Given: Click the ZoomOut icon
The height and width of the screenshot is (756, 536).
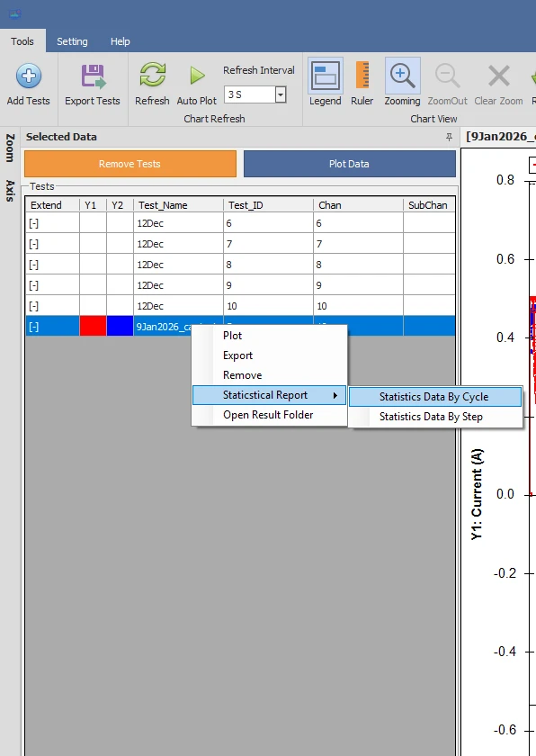Looking at the screenshot, I should (447, 76).
